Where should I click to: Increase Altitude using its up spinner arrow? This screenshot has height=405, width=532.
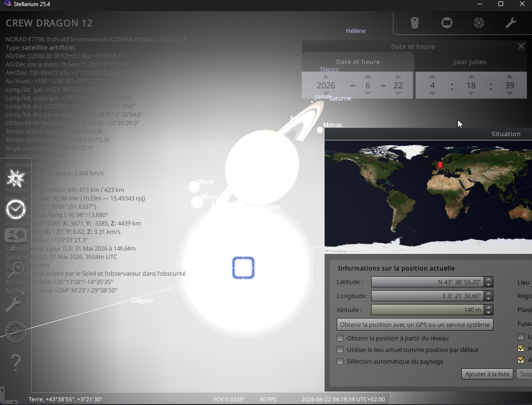[x=489, y=307]
